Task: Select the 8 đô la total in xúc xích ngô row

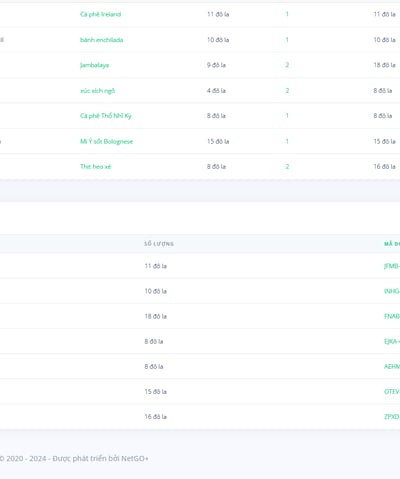Action: click(383, 91)
